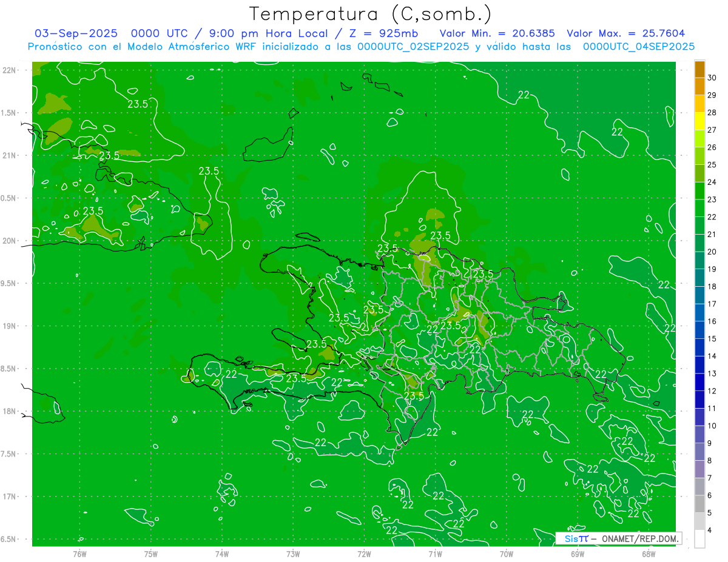The width and height of the screenshot is (728, 562).
Task: Click colorbar scale value '5'
Action: (x=710, y=513)
